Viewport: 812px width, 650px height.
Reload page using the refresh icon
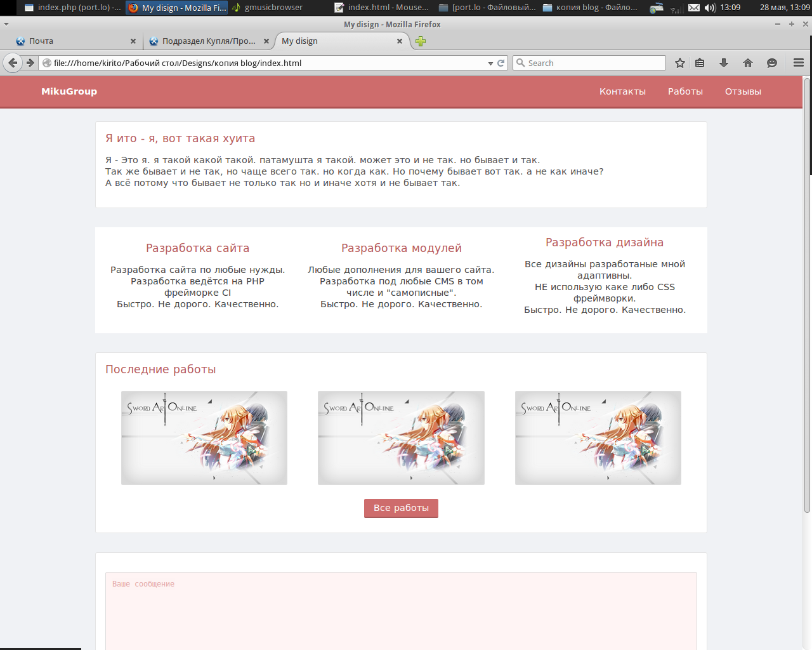[501, 63]
